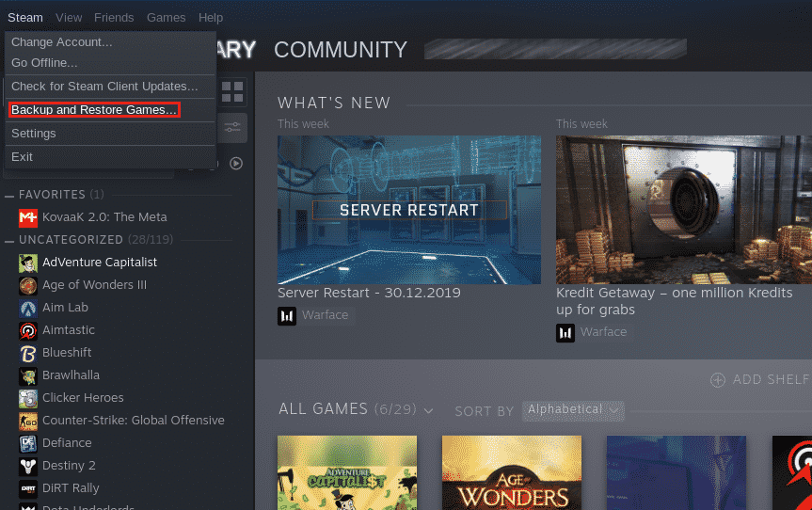Click the AdVenture Capitalist game icon
The height and width of the screenshot is (510, 812).
[x=28, y=263]
